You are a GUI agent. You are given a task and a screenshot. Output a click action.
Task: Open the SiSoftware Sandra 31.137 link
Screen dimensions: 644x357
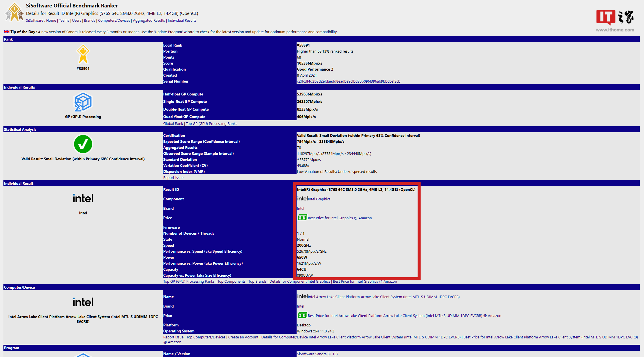[x=317, y=354]
